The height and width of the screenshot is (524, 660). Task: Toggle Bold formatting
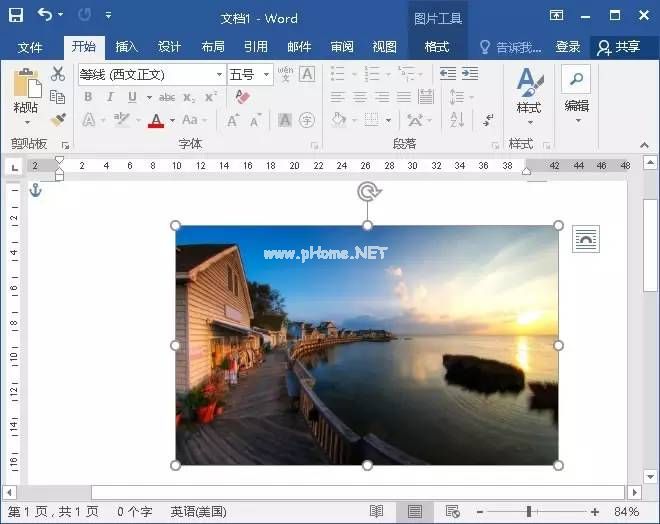pyautogui.click(x=88, y=97)
